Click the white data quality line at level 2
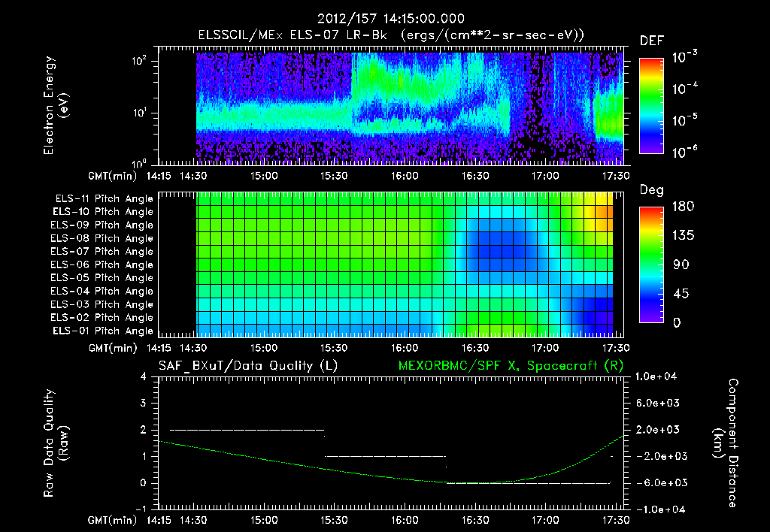This screenshot has height=532, width=770. click(247, 430)
